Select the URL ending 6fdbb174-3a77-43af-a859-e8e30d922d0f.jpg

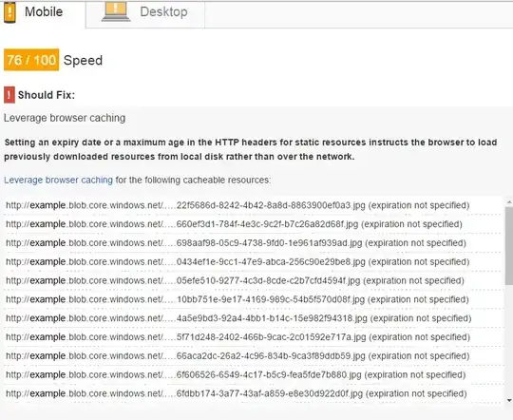click(237, 393)
